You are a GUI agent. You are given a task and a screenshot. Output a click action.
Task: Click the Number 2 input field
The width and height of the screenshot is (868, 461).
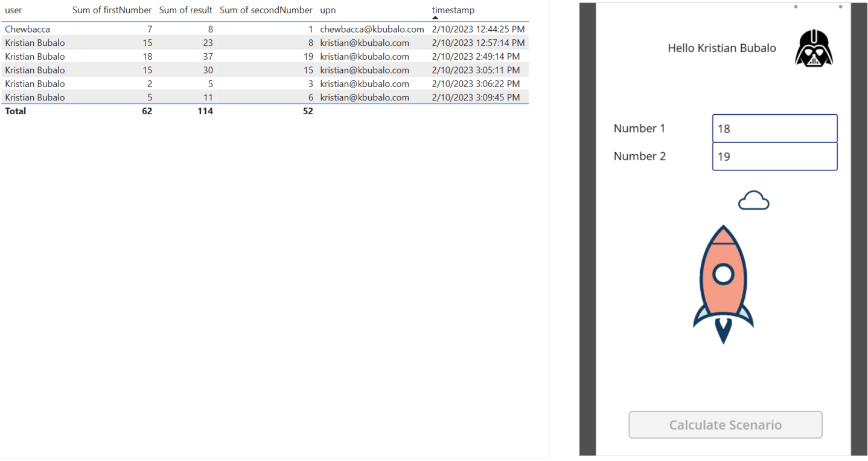774,156
